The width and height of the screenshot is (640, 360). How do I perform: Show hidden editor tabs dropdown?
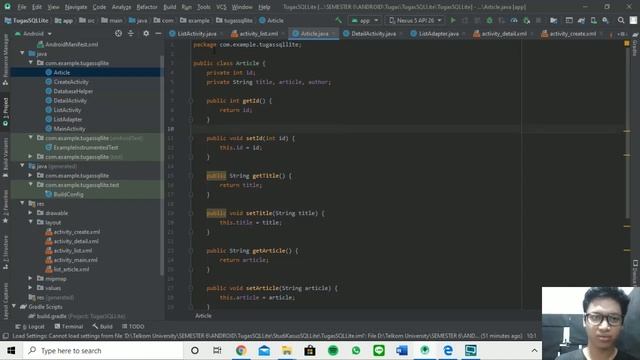[x=620, y=34]
